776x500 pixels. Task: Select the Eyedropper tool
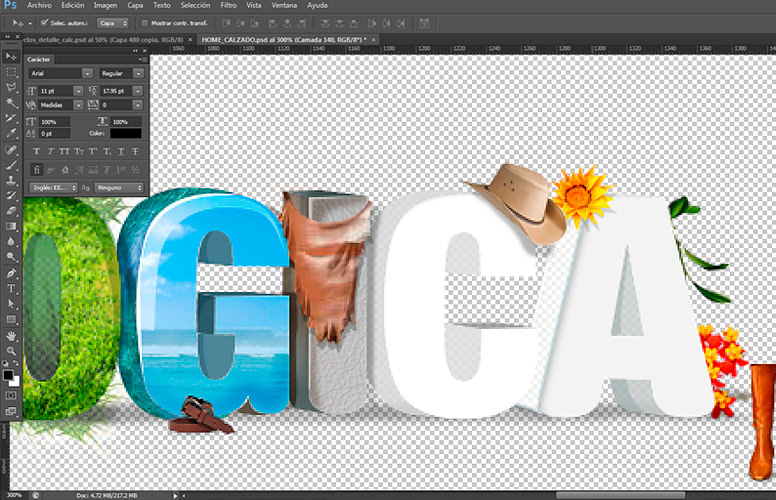(12, 132)
